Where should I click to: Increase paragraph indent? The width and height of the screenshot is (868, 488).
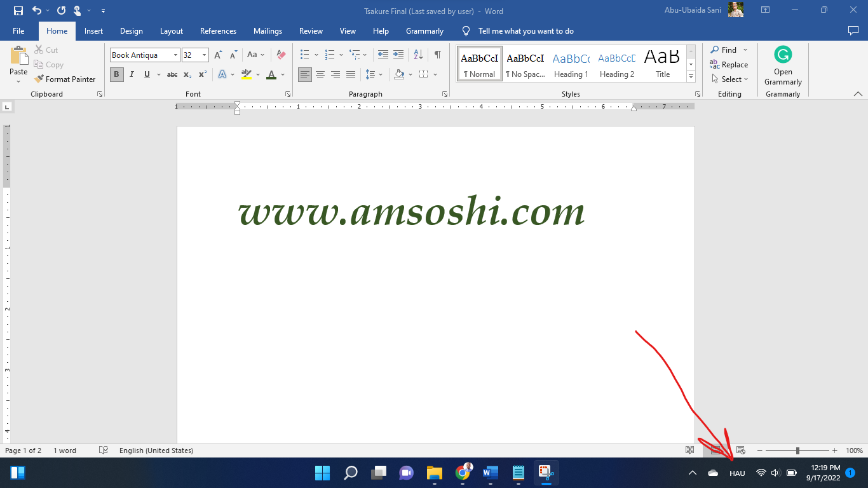(x=398, y=55)
